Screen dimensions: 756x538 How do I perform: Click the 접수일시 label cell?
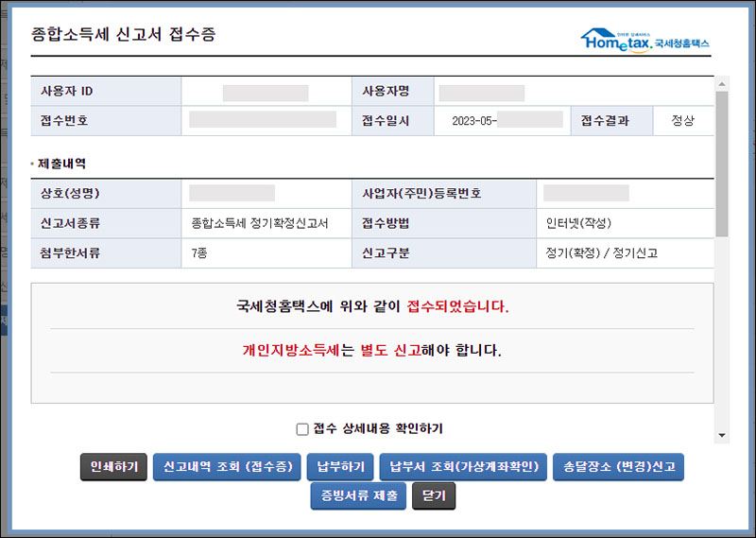tap(393, 121)
